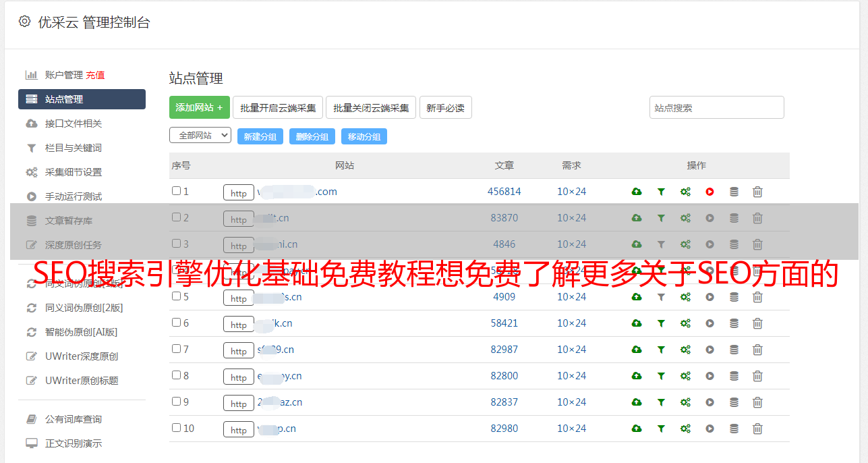
Task: Click cloud upload icon in row 82837
Action: [637, 402]
